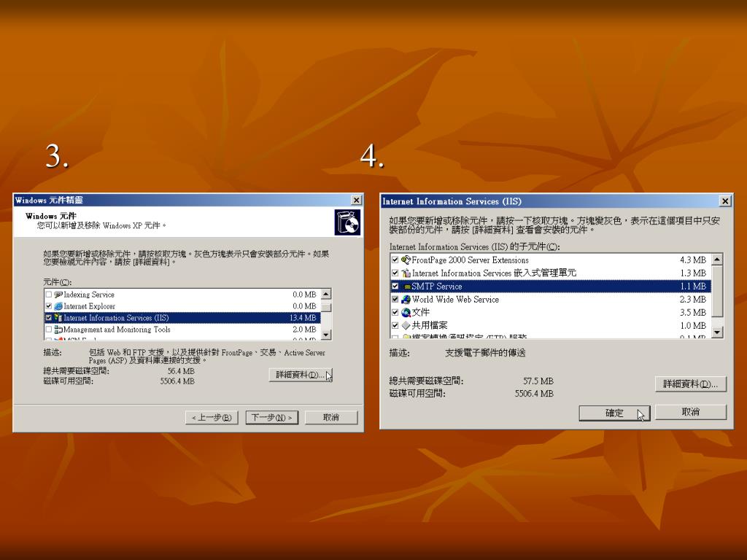
Task: Click the Management and Monitoring Tools icon
Action: [x=58, y=330]
